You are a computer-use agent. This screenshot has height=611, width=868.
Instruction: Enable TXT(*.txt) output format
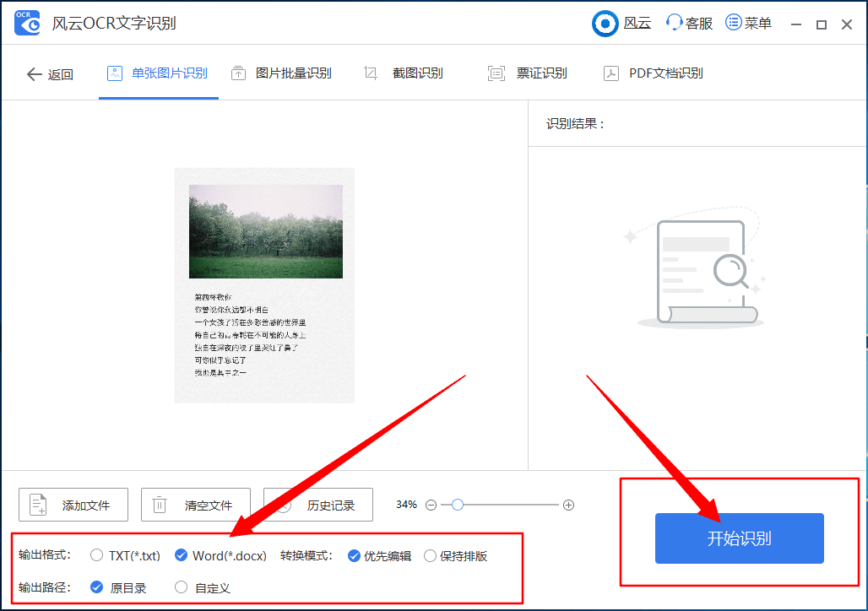coord(97,555)
